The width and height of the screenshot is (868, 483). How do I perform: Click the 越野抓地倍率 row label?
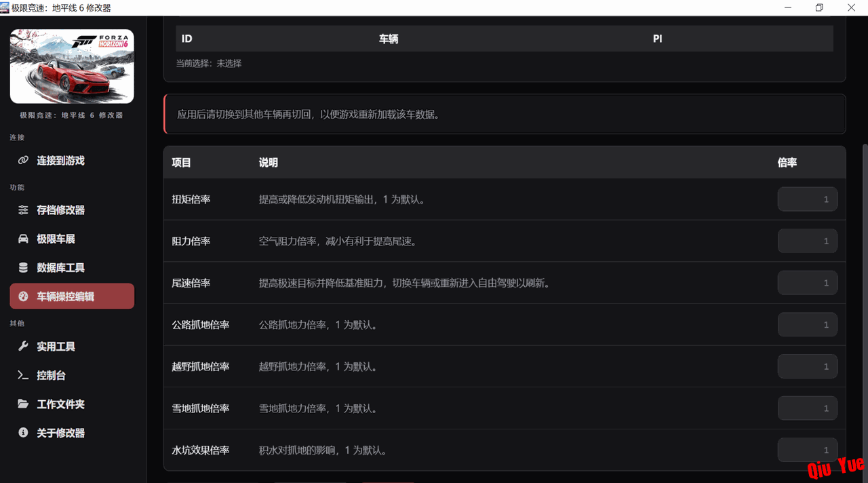point(201,366)
